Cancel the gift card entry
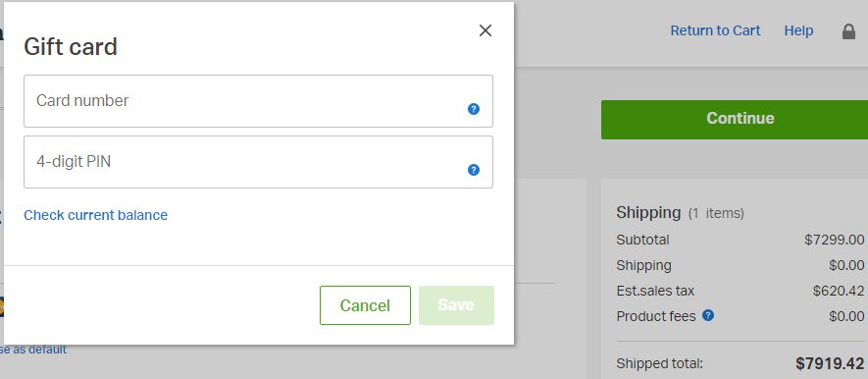868x379 pixels. pos(365,305)
